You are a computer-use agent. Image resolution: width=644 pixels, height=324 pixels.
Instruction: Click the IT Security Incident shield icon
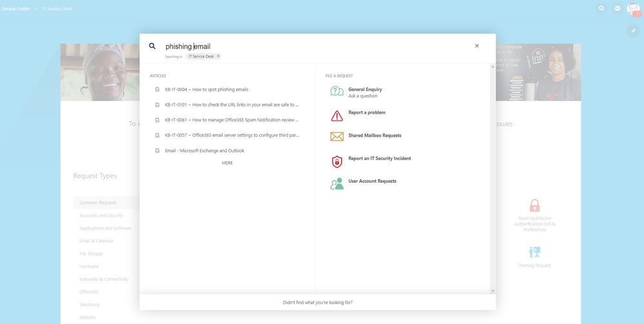[x=337, y=161]
